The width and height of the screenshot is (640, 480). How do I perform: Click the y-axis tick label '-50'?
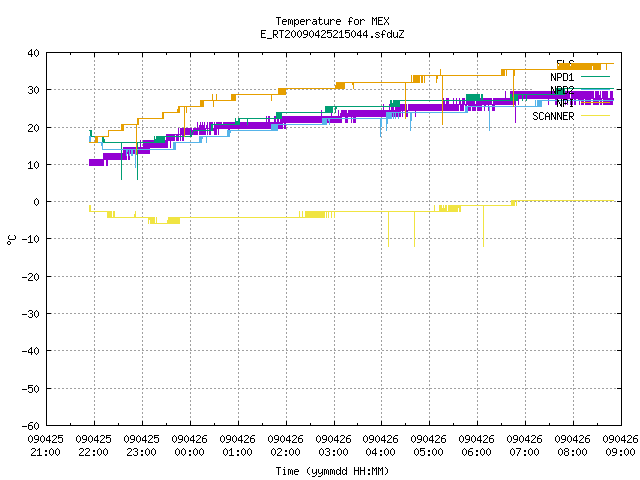click(31, 389)
